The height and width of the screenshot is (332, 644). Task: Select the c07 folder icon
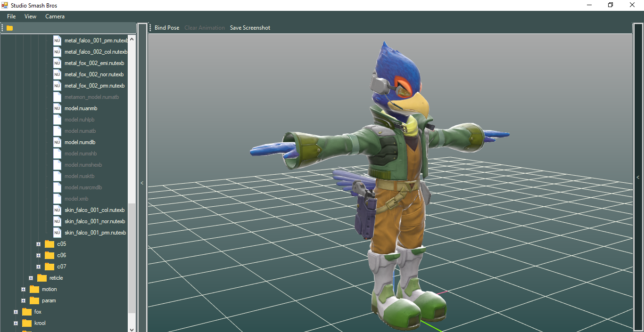[50, 267]
